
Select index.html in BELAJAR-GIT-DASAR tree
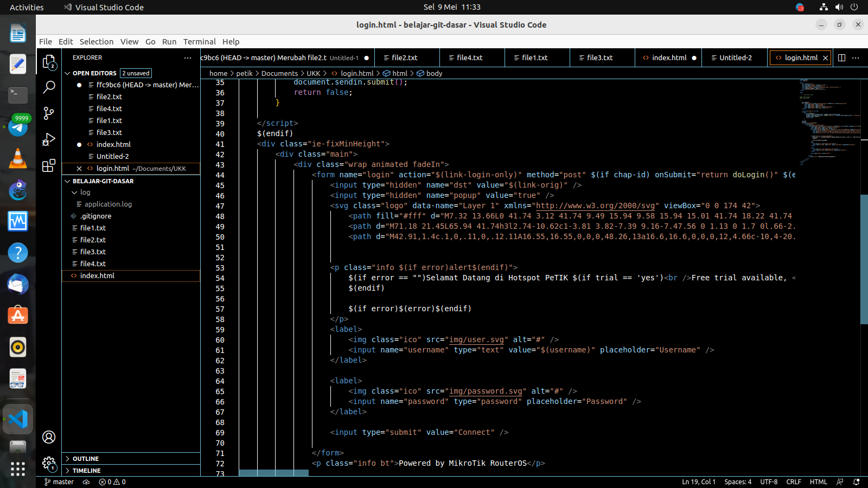tap(131, 276)
